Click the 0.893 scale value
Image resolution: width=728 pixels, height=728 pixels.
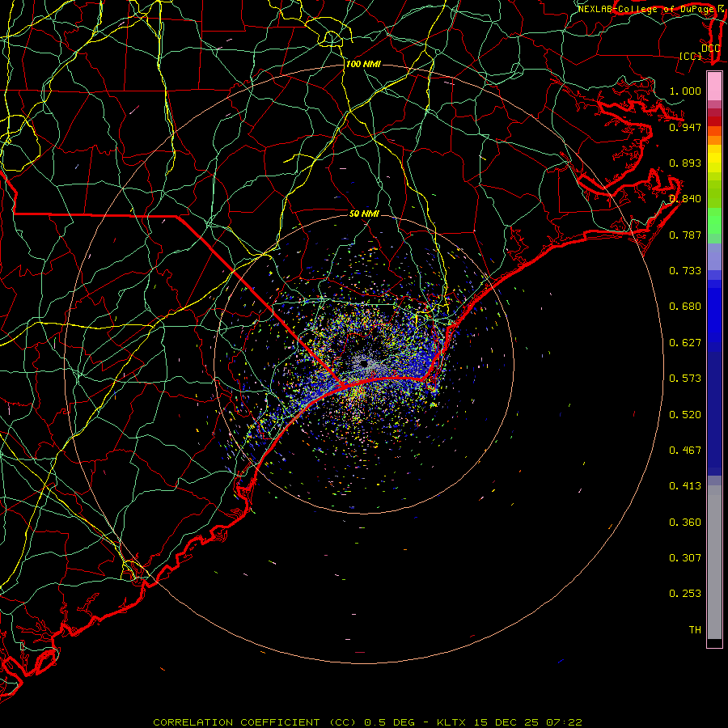coord(685,163)
